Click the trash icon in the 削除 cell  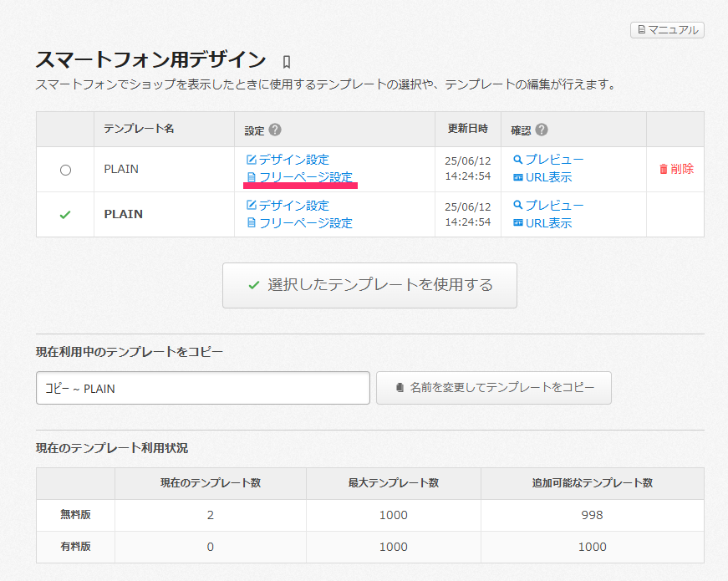coord(664,169)
